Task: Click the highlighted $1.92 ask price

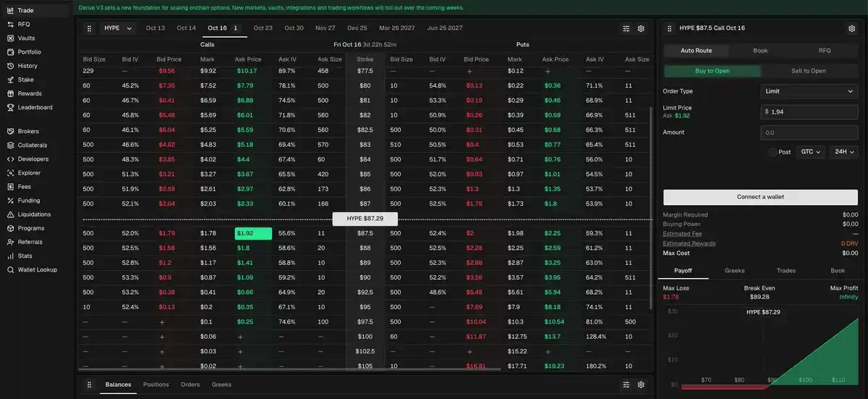Action: click(x=253, y=233)
